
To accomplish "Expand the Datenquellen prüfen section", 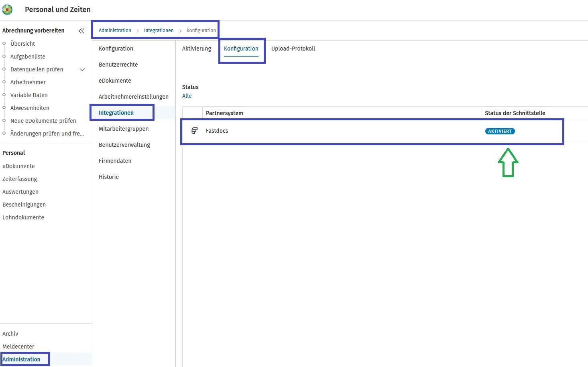I will (82, 69).
